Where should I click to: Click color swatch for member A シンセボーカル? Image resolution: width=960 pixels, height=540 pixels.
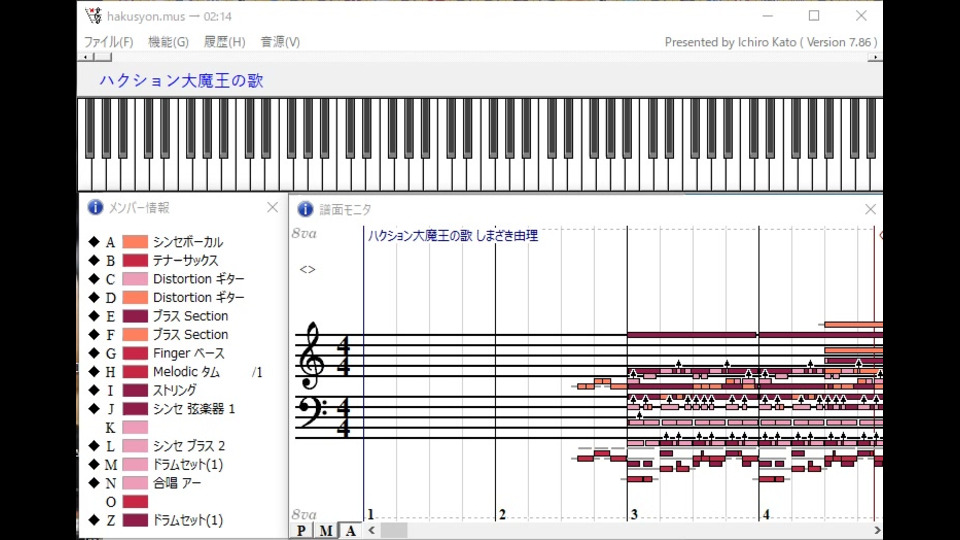click(x=135, y=242)
